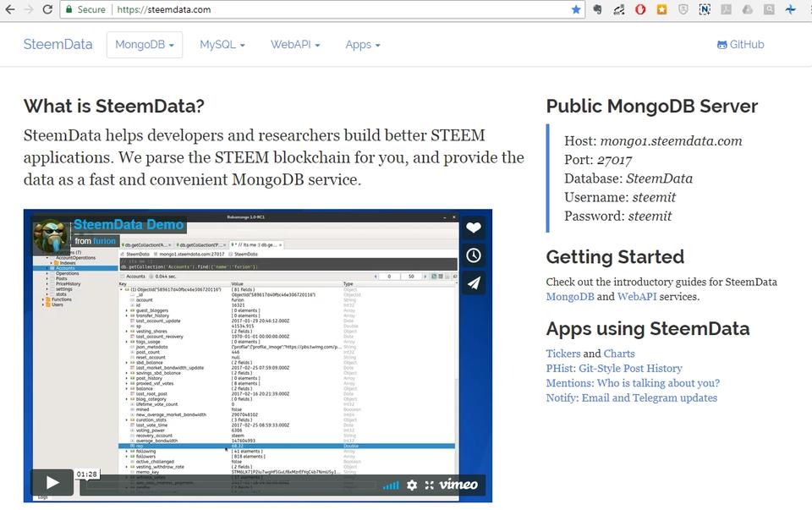Expand the WebAPI dropdown
The image size is (812, 510).
point(295,45)
